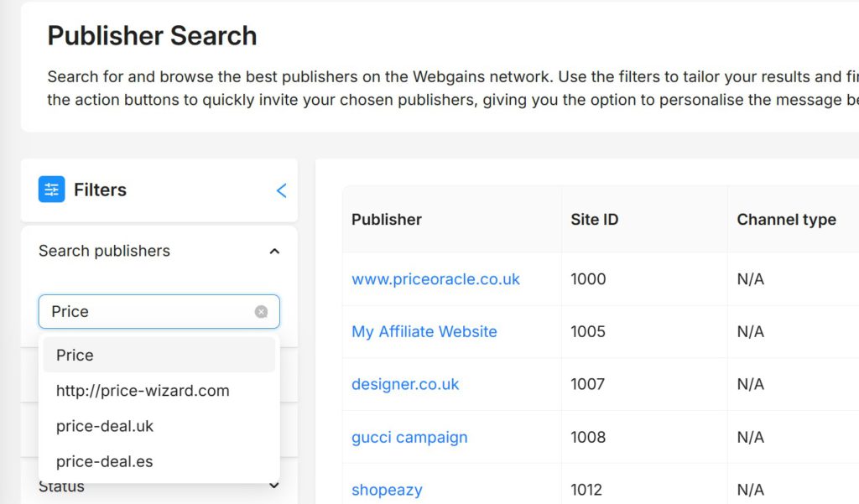The width and height of the screenshot is (859, 504).
Task: Select price-deal.es suggestion
Action: (x=159, y=461)
